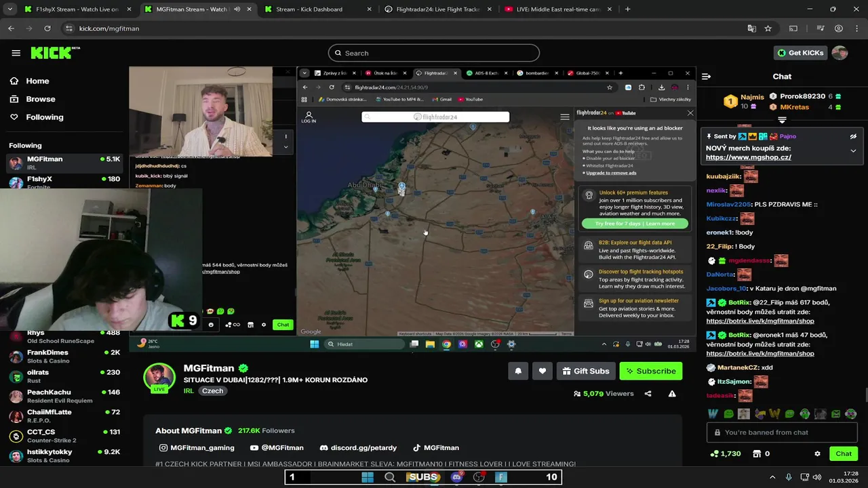
Task: Open the mgshop.cz link
Action: tap(748, 157)
